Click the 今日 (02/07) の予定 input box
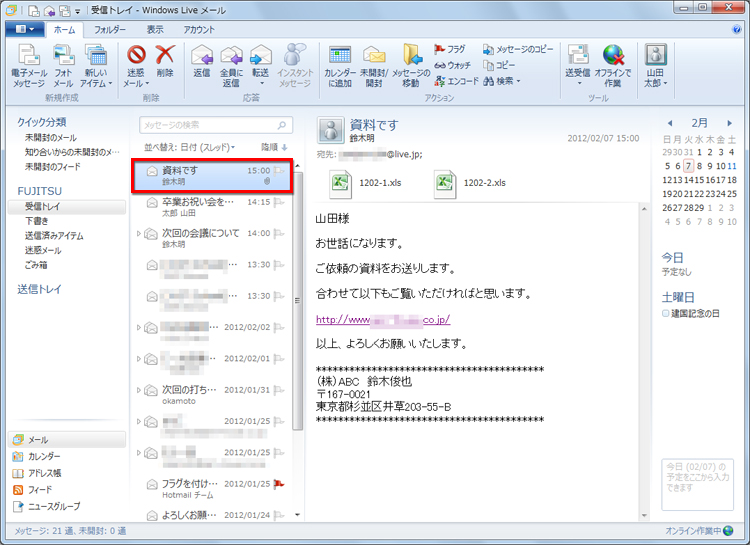This screenshot has width=750, height=545. pyautogui.click(x=698, y=485)
